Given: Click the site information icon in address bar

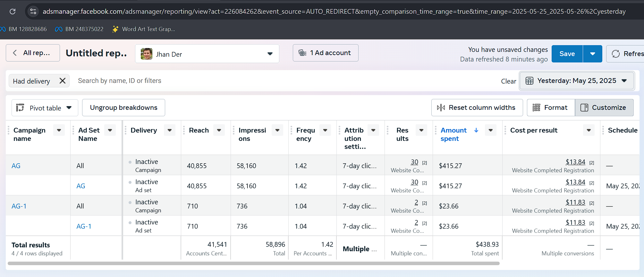Looking at the screenshot, I should coord(33,12).
